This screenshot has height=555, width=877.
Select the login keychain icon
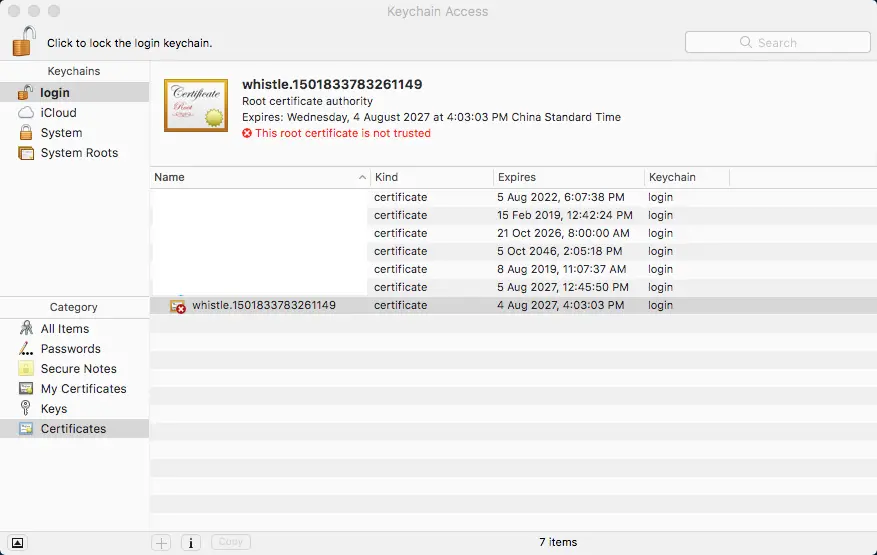pyautogui.click(x=25, y=92)
